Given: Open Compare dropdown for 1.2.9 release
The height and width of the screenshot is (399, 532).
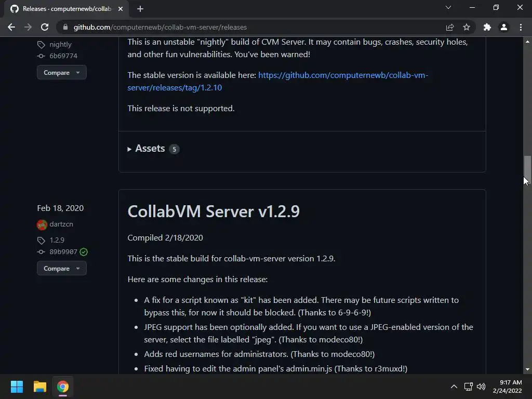Looking at the screenshot, I should [62, 269].
